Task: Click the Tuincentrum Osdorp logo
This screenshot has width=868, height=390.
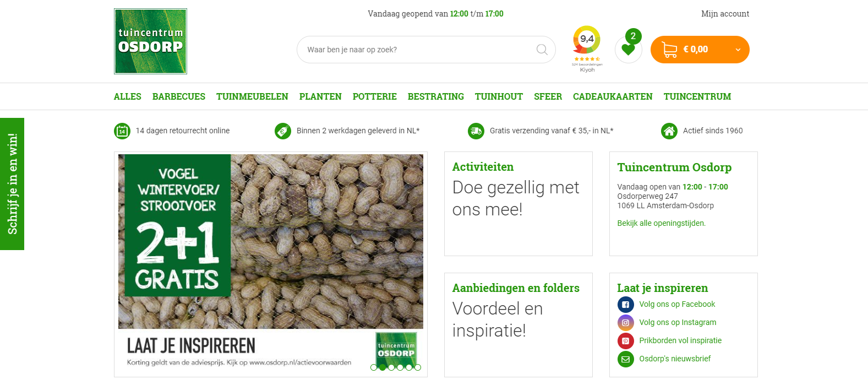Action: pyautogui.click(x=150, y=41)
